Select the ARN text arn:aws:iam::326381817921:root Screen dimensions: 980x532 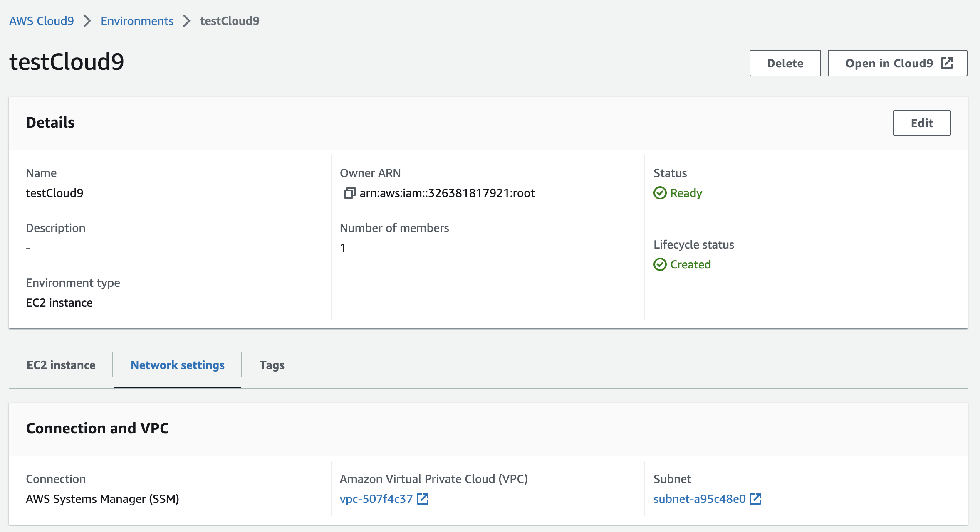(447, 193)
